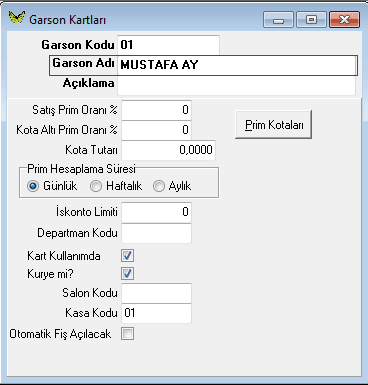Viewport: 368px width, 385px height.
Task: Click the Departman Kodu field
Action: [156, 233]
